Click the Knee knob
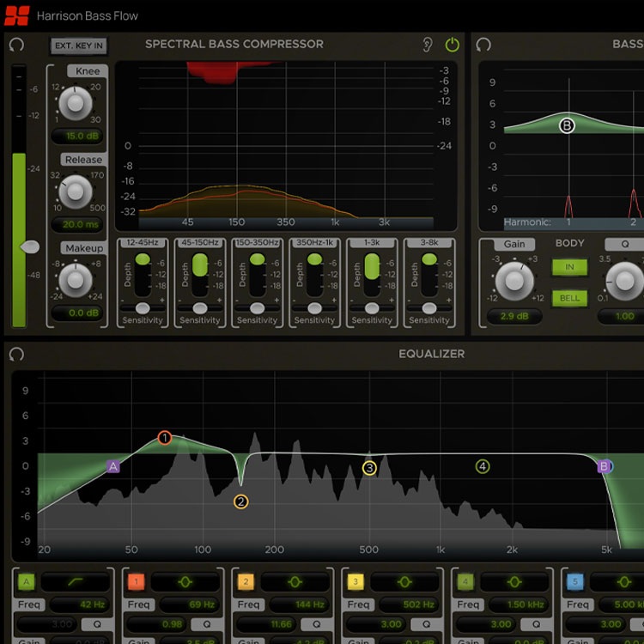644x644 pixels. tap(76, 103)
